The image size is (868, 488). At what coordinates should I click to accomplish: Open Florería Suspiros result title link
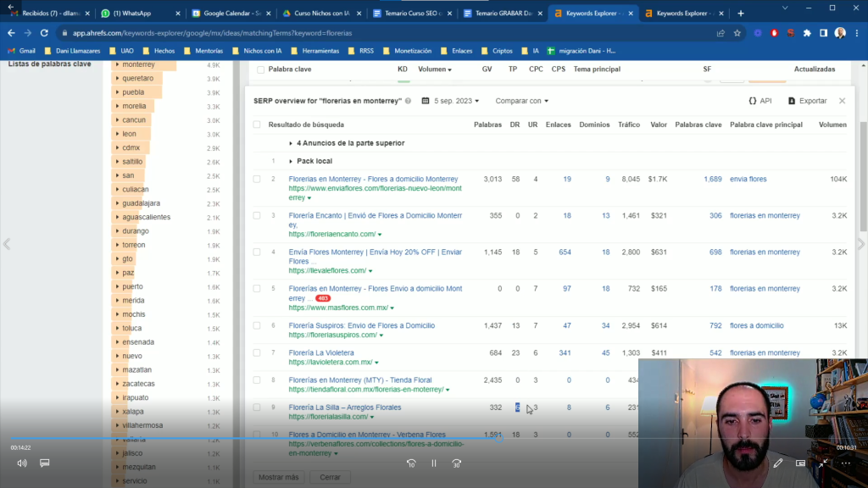click(x=361, y=325)
